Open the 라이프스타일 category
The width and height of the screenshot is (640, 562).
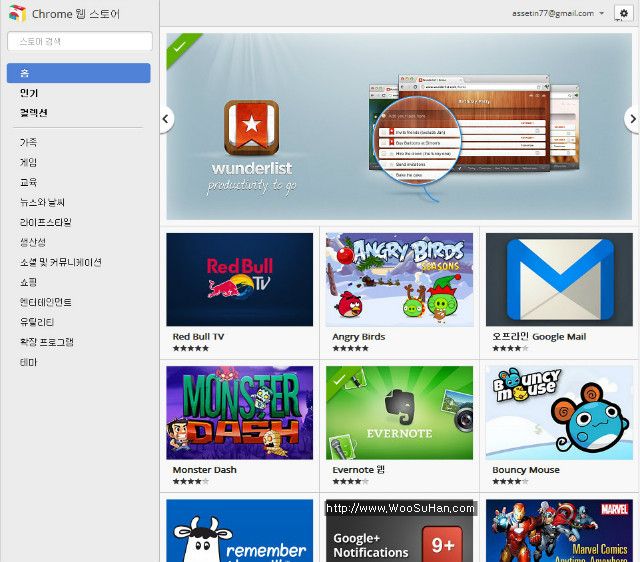(x=46, y=222)
